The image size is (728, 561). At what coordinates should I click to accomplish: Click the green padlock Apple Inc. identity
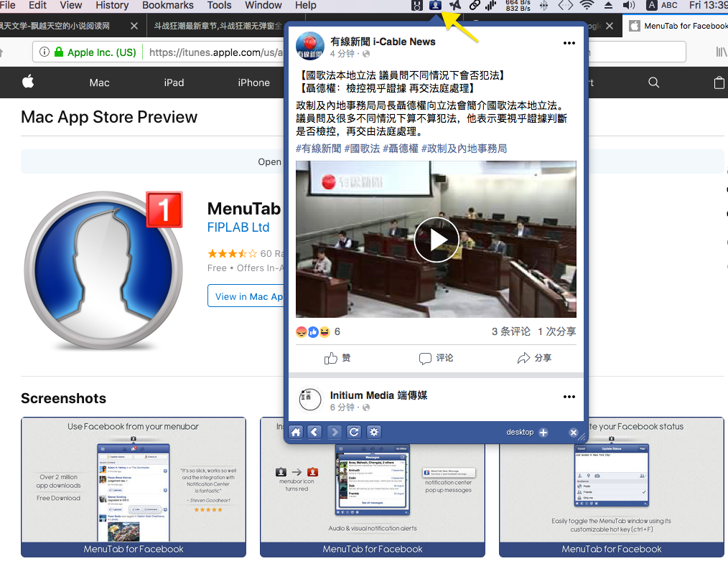click(95, 52)
